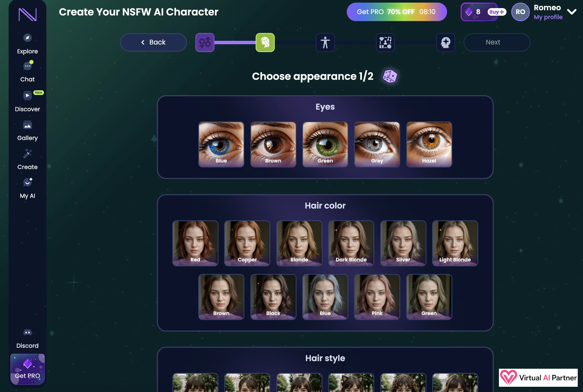Open the Discord link

27,339
